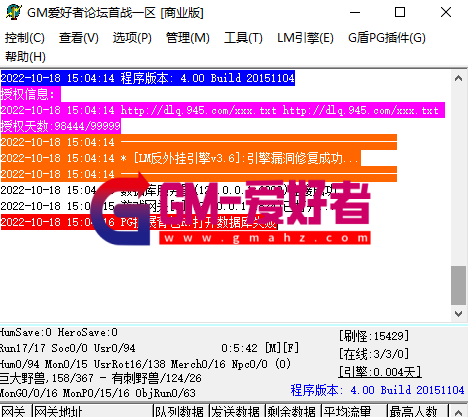The image size is (468, 417).
Task: Click the 发送数据 column header
Action: tap(237, 411)
